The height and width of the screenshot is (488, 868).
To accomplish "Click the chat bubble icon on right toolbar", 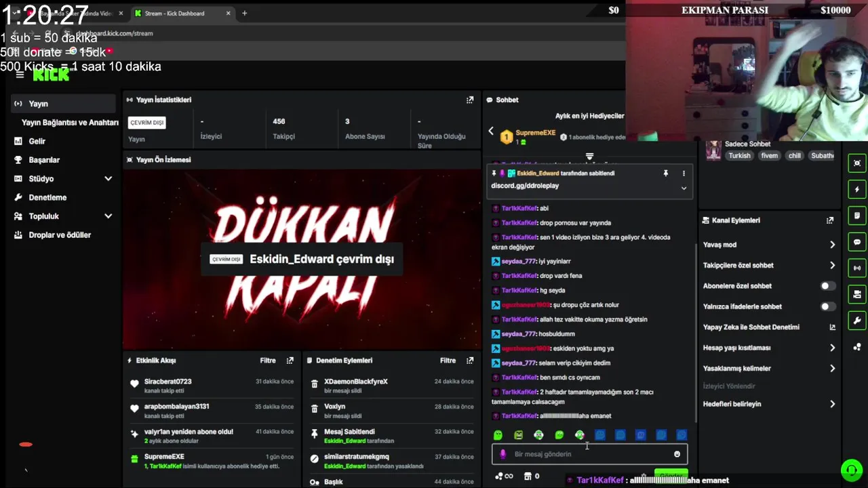I will 857,242.
